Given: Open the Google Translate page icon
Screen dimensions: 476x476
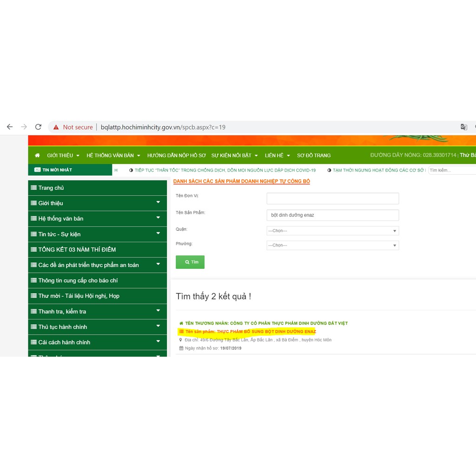Looking at the screenshot, I should pyautogui.click(x=463, y=127).
